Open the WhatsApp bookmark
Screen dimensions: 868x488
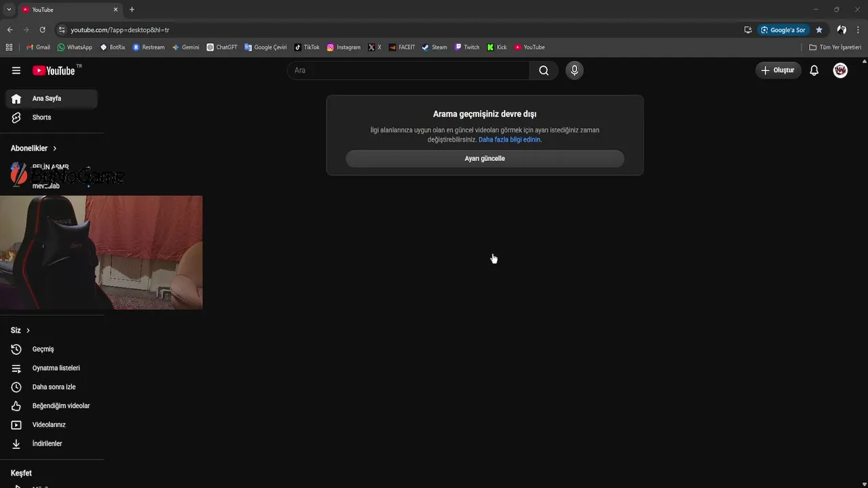pos(75,47)
